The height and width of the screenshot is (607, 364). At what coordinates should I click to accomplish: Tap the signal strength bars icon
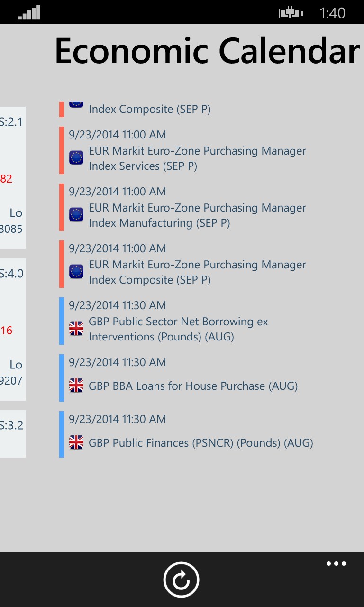(x=29, y=13)
